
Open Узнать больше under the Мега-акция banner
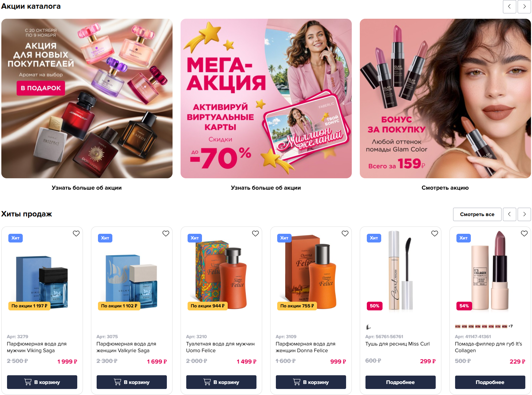(266, 188)
